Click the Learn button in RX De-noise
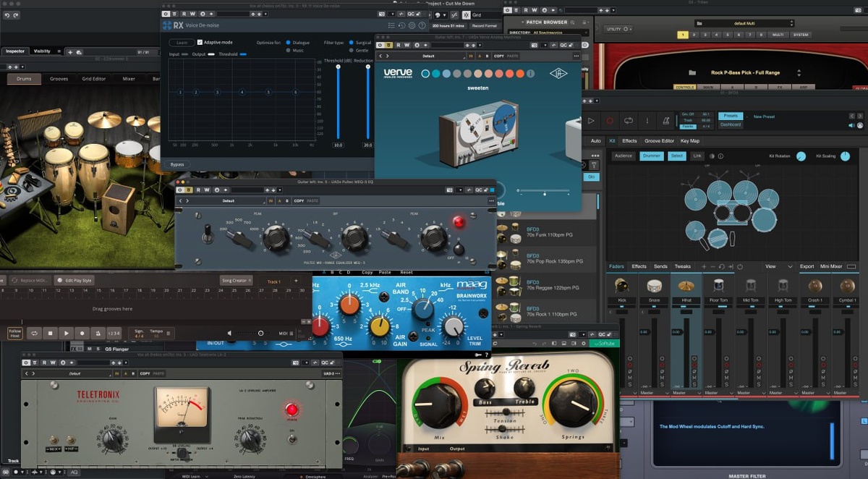Screen dimensions: 868x479 click(x=181, y=43)
